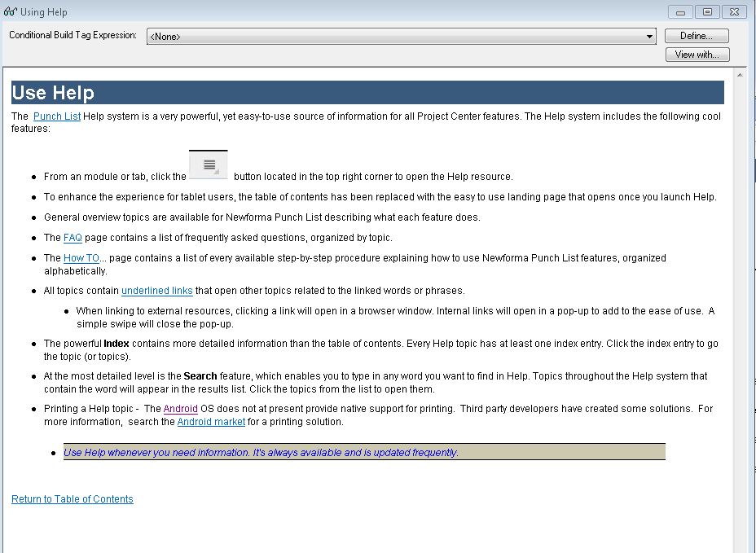Open the Conditional Build Tag Expression dropdown
756x553 pixels.
[401, 36]
